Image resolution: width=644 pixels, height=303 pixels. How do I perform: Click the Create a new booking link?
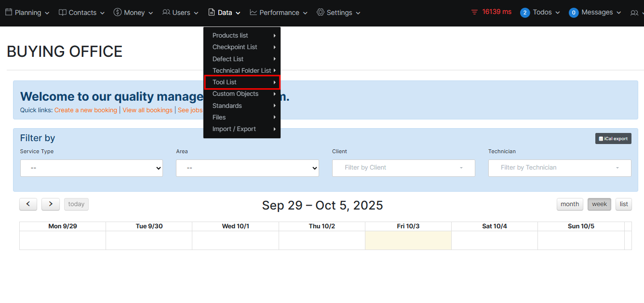(x=86, y=110)
